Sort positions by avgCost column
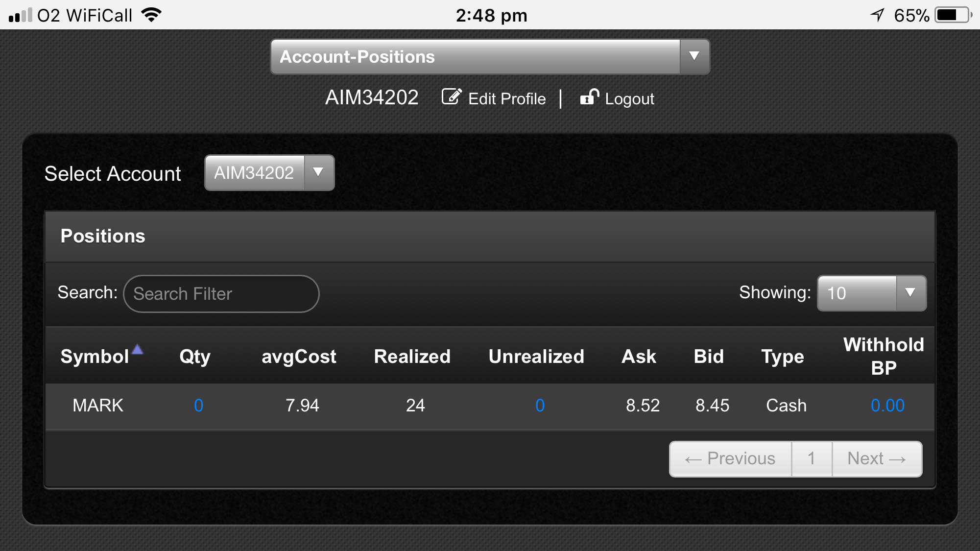This screenshot has width=980, height=551. pos(299,357)
